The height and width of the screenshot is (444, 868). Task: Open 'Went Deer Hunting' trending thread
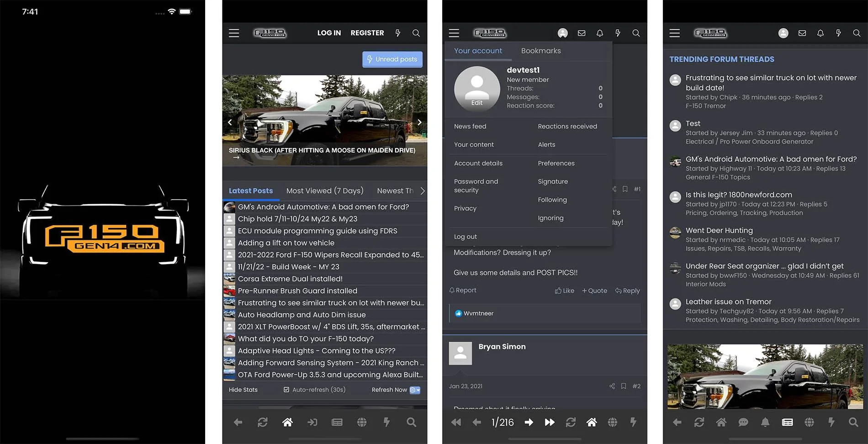click(x=719, y=230)
